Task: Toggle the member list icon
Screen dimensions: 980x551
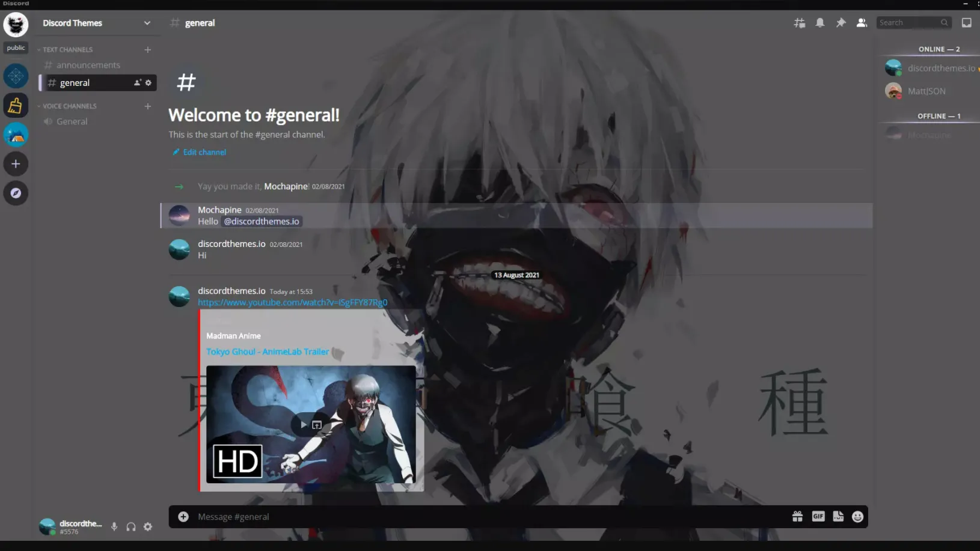Action: point(862,23)
